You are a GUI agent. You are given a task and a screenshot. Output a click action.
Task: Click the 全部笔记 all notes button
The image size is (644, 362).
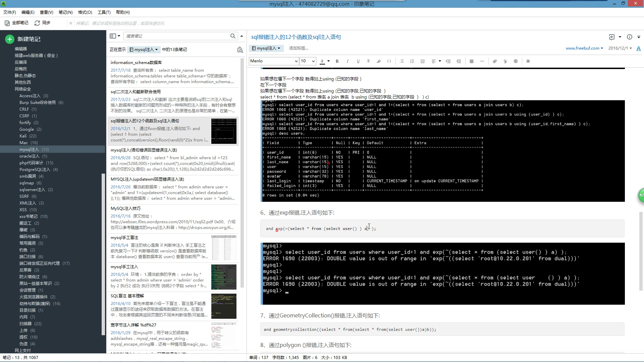(16, 23)
